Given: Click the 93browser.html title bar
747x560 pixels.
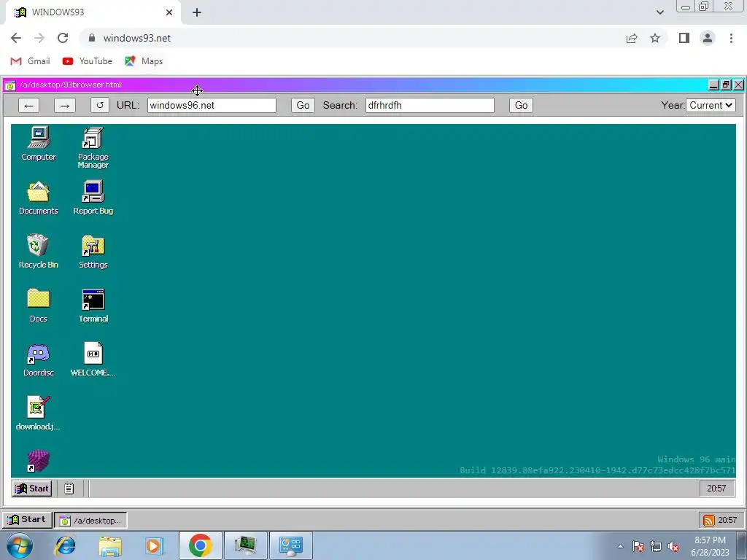Looking at the screenshot, I should pyautogui.click(x=355, y=85).
